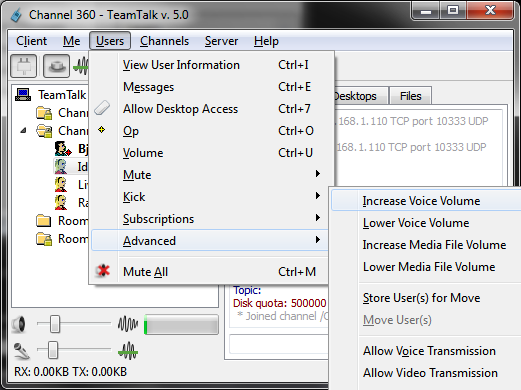Viewport: 521px width, 390px height.
Task: Expand the Kick submenu arrow
Action: tap(318, 196)
